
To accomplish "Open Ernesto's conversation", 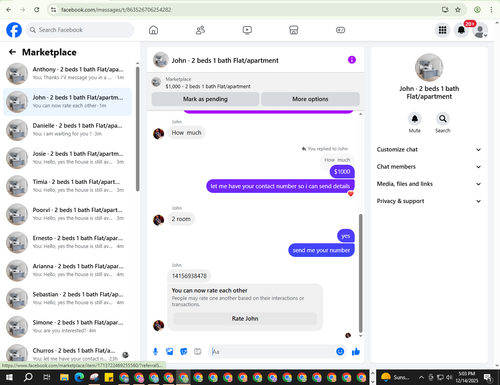I will 68,243.
